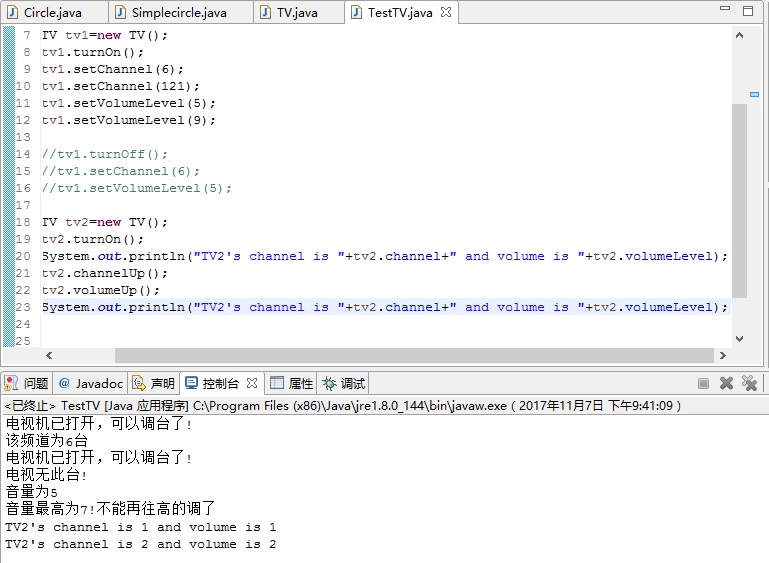Click the editor horizontal scrollbar thumb
The width and height of the screenshot is (769, 563).
point(414,356)
